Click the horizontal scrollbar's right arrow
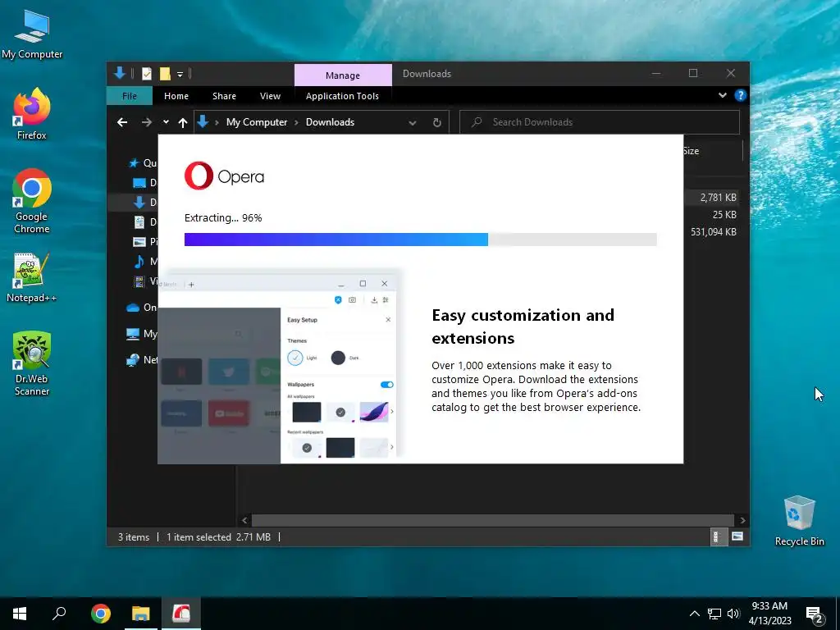 point(742,520)
